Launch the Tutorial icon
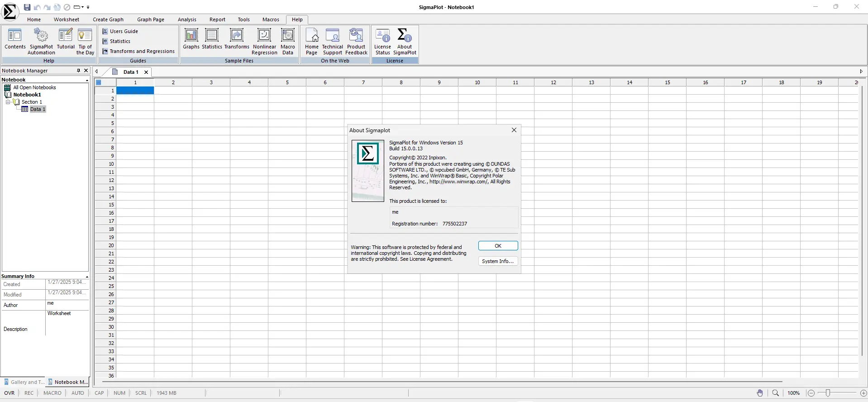This screenshot has height=402, width=868. point(66,39)
